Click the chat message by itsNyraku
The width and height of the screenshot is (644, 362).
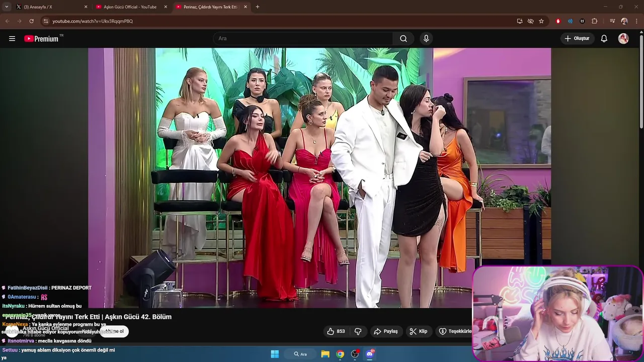tap(42, 306)
